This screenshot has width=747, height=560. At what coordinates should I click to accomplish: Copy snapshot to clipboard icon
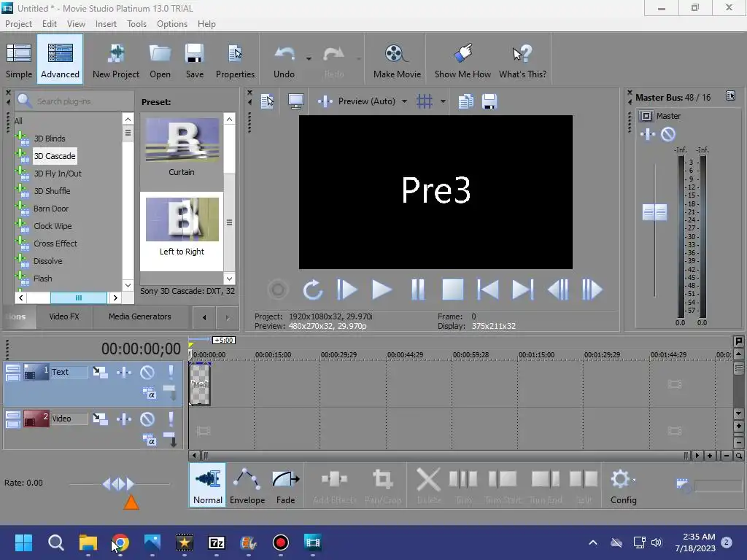(x=465, y=101)
